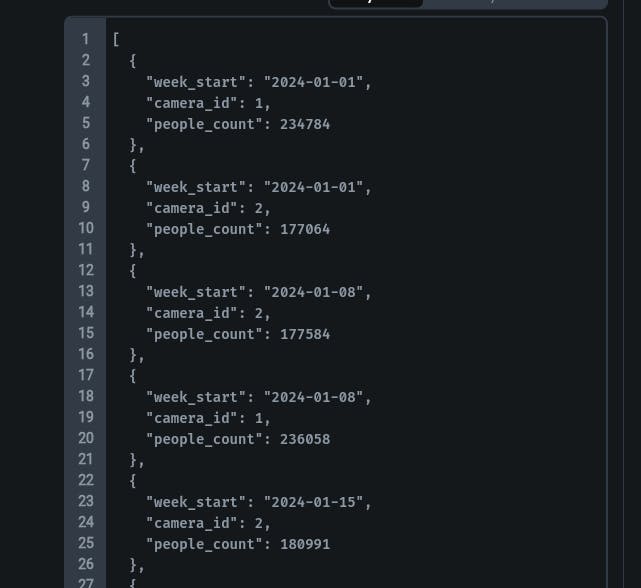Click line number 1 in the gutter
641x588 pixels.
tap(86, 39)
